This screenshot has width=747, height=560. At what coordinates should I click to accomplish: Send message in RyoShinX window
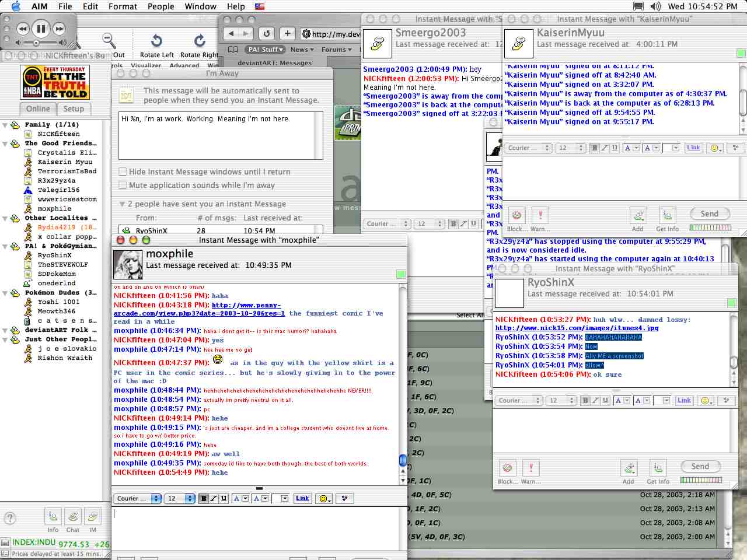pyautogui.click(x=700, y=467)
